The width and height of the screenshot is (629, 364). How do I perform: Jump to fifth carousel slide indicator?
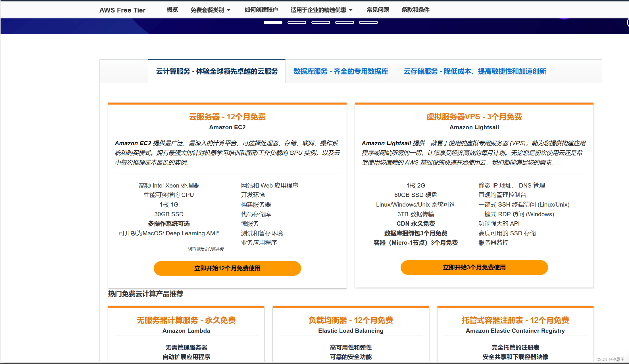368,22
